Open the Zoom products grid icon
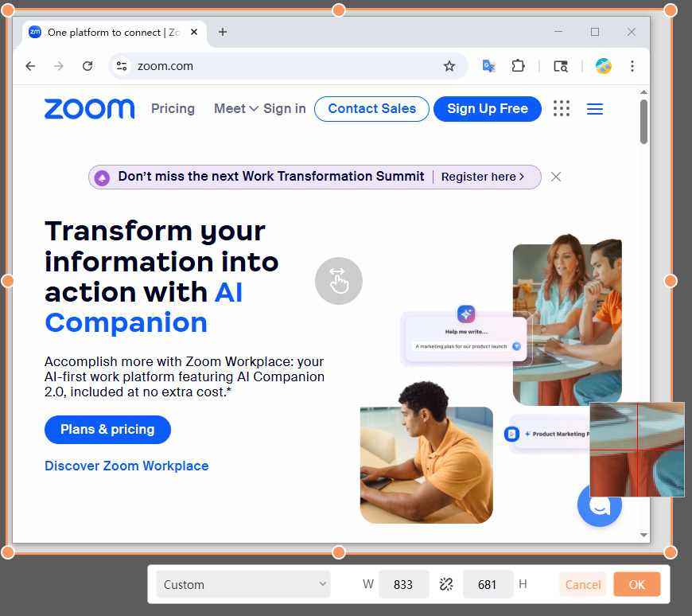 [562, 108]
